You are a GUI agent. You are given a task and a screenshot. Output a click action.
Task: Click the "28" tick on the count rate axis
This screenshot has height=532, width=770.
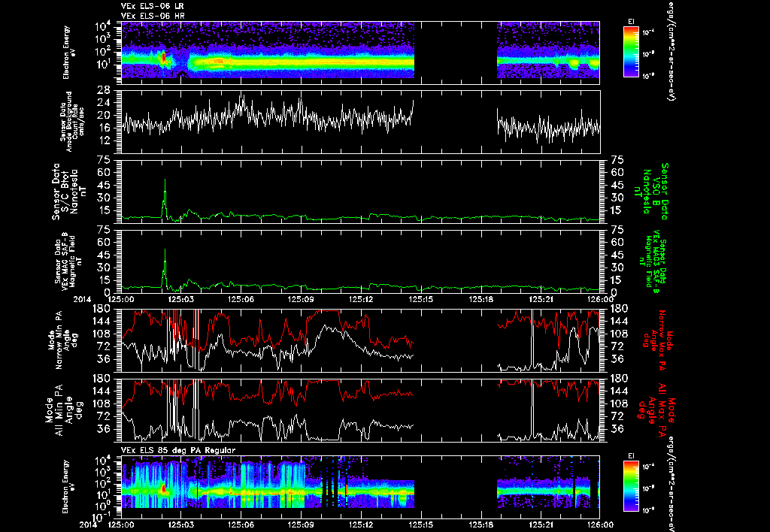tap(103, 90)
